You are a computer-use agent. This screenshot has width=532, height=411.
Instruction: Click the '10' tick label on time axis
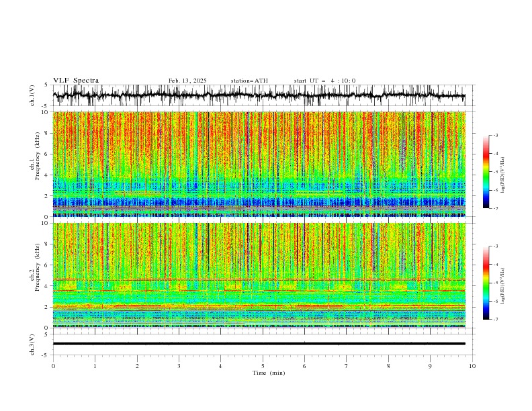click(x=472, y=366)
